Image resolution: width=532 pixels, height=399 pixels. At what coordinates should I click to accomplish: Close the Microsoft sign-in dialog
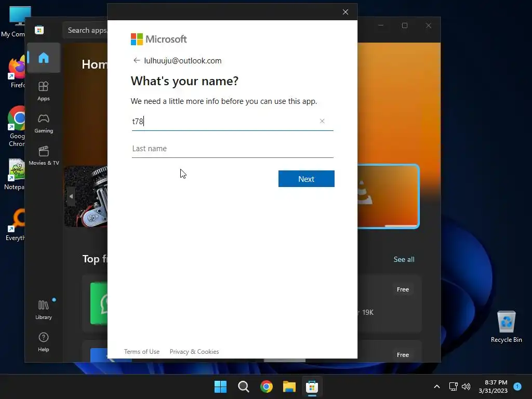click(x=345, y=12)
